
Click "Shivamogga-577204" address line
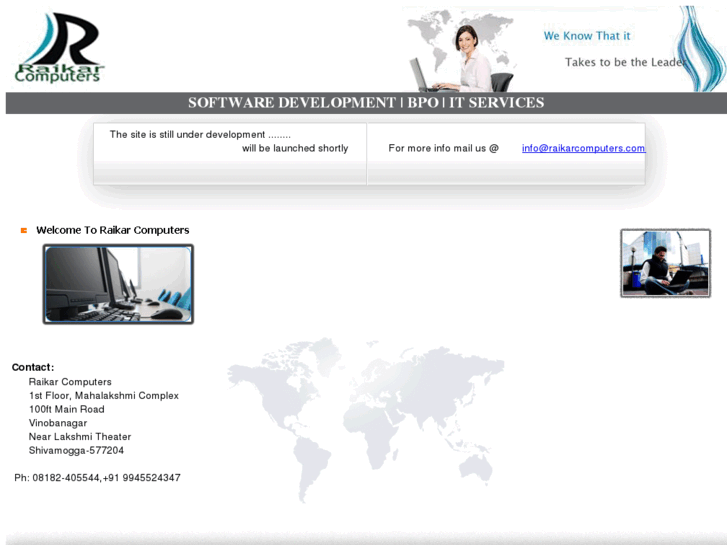click(77, 450)
